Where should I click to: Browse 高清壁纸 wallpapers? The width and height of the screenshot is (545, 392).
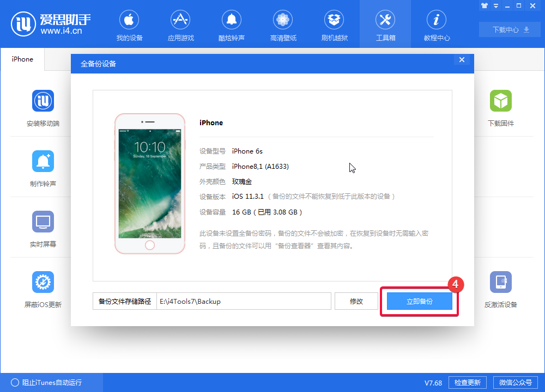pyautogui.click(x=282, y=24)
